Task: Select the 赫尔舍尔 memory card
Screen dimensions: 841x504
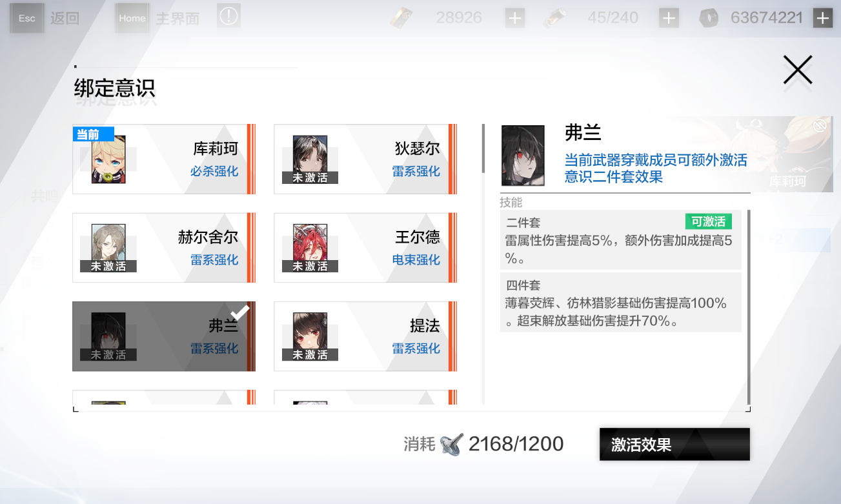Action: coord(164,248)
